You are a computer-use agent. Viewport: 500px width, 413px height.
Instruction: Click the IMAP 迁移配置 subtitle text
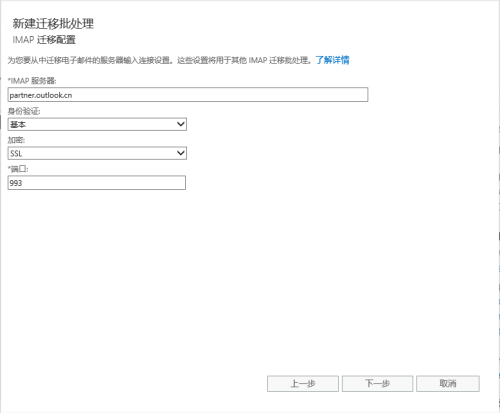44,40
